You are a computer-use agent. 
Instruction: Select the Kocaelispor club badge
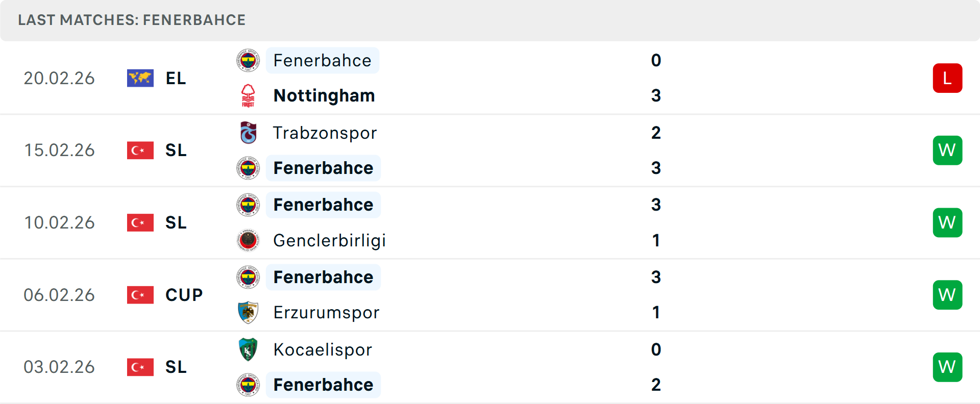click(x=248, y=350)
